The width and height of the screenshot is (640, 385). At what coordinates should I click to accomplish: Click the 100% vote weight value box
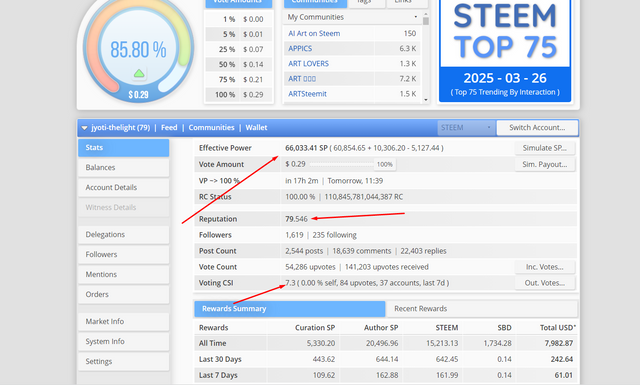[384, 165]
